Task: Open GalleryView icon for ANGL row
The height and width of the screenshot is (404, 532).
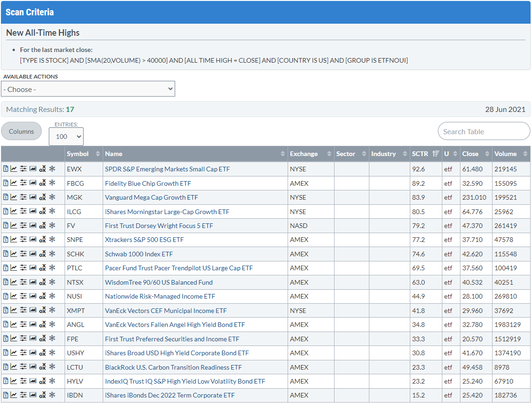Action: pos(33,324)
